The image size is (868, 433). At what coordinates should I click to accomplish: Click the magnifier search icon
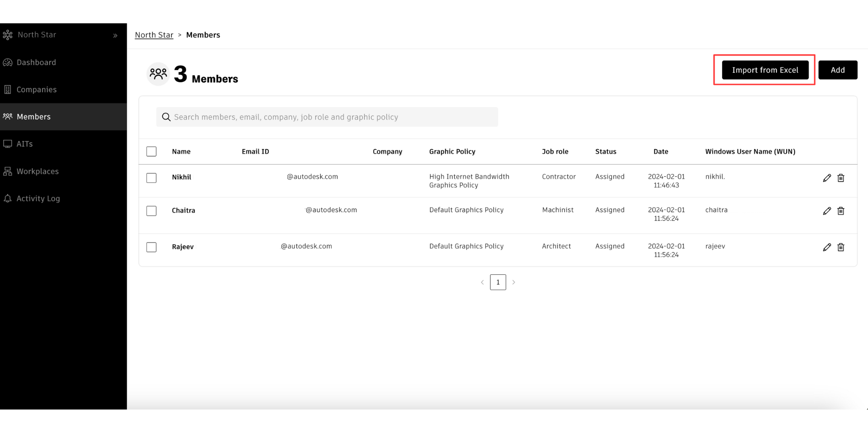(166, 117)
